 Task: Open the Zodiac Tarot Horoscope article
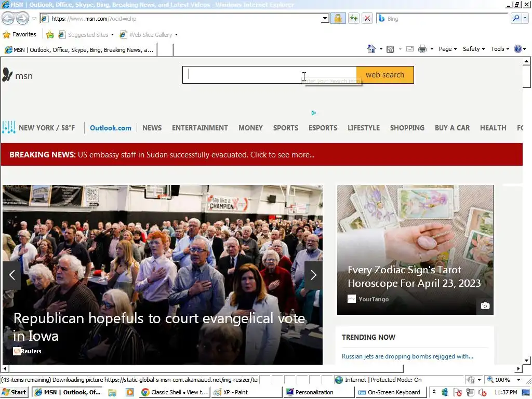(414, 276)
